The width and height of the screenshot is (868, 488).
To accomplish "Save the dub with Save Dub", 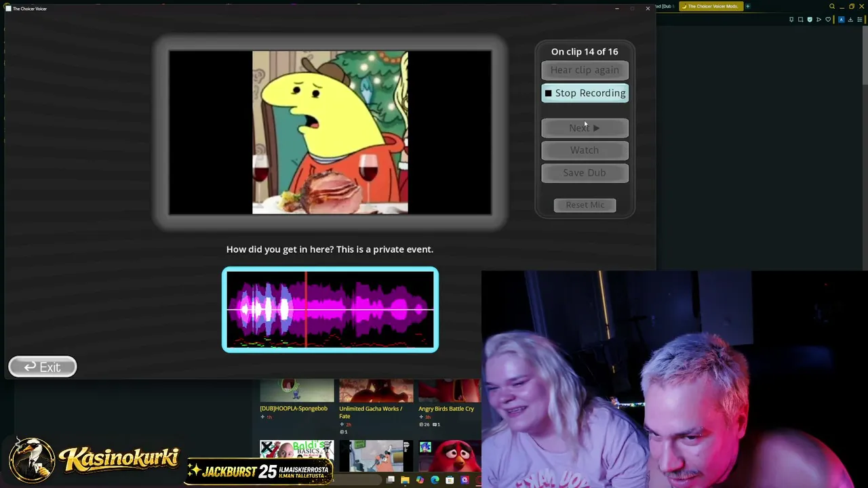I will [x=585, y=173].
